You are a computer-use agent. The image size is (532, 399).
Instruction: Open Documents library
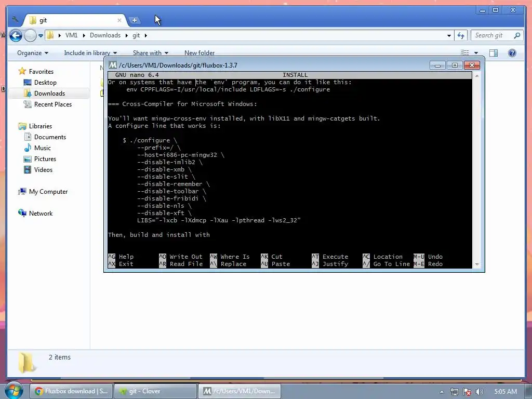(x=50, y=137)
